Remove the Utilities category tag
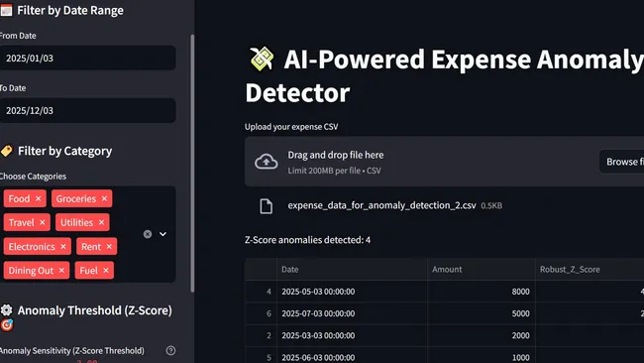The image size is (644, 363). click(101, 222)
